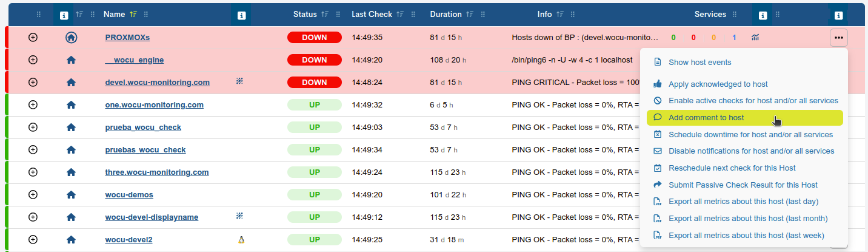868x252 pixels.
Task: Click the green OK services count 0 for PROXMOXs
Action: (673, 38)
